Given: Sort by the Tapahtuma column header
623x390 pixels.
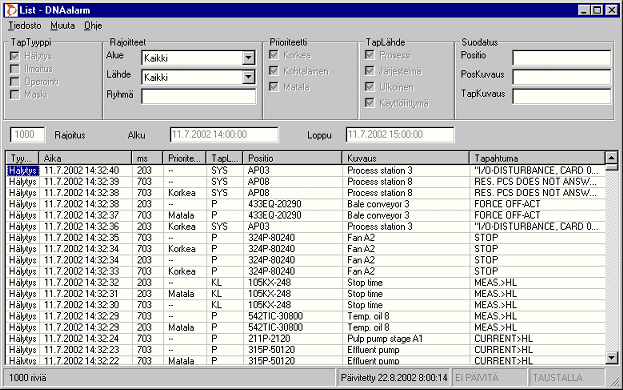Looking at the screenshot, I should click(x=537, y=158).
